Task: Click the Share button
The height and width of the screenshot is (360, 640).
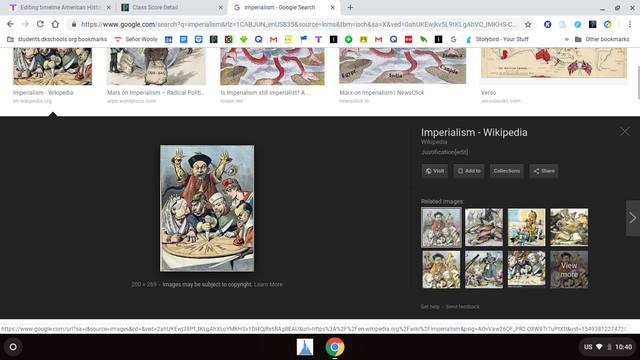Action: click(x=544, y=171)
